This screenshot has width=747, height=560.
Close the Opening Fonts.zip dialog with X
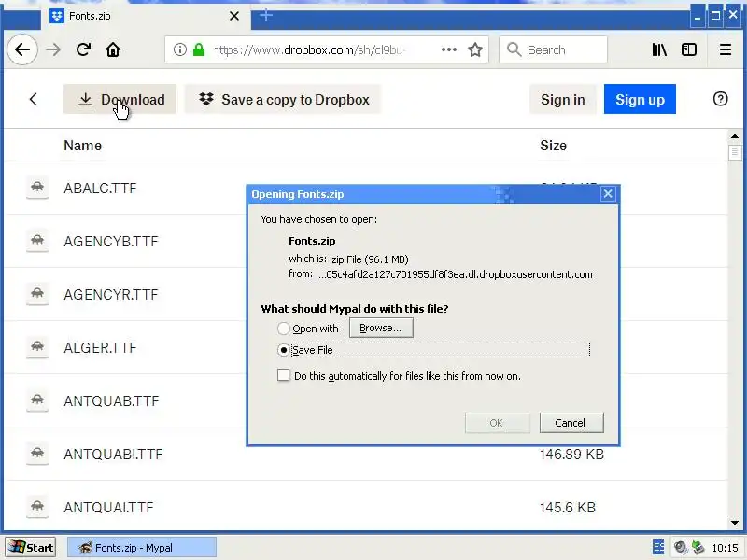[608, 194]
